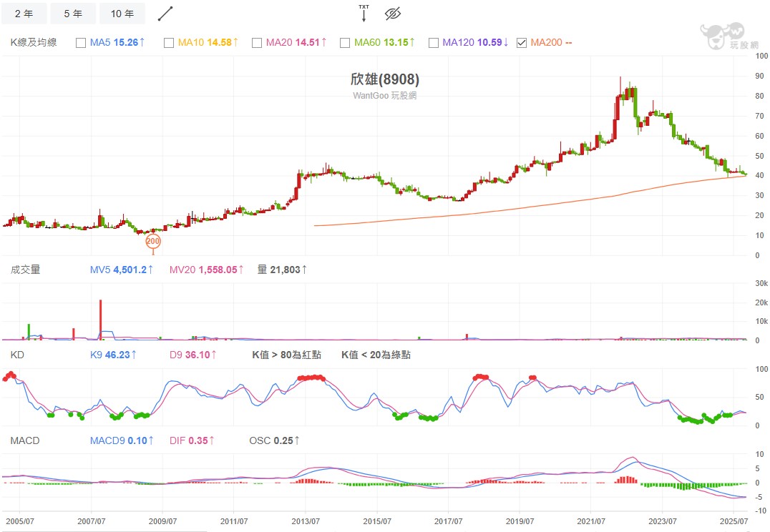The width and height of the screenshot is (770, 532).
Task: Click the MACD indicator panel label
Action: (x=24, y=440)
